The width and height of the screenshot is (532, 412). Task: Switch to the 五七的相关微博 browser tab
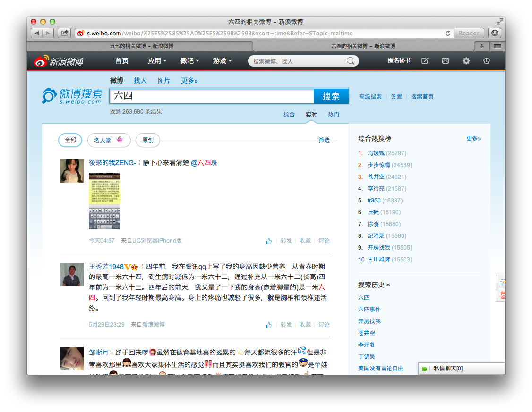pos(141,46)
